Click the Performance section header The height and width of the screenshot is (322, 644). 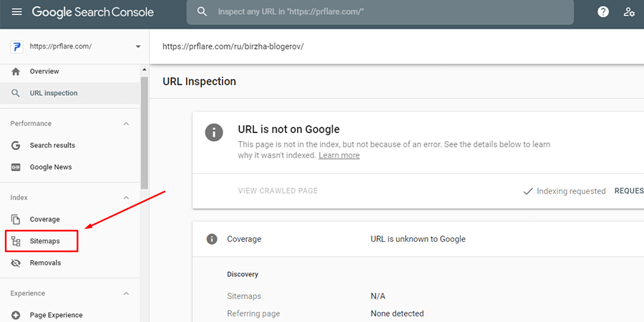coord(31,124)
